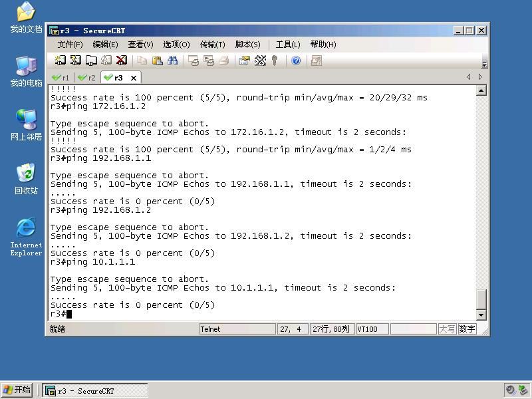Image resolution: width=532 pixels, height=399 pixels.
Task: Click the Public Key Assistant key icon
Action: coord(275,61)
